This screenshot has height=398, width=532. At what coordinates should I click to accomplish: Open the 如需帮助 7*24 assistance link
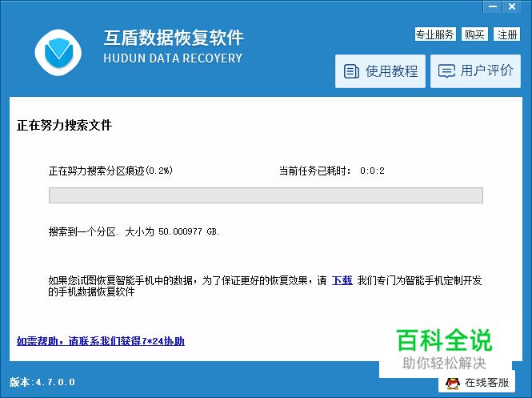[101, 341]
